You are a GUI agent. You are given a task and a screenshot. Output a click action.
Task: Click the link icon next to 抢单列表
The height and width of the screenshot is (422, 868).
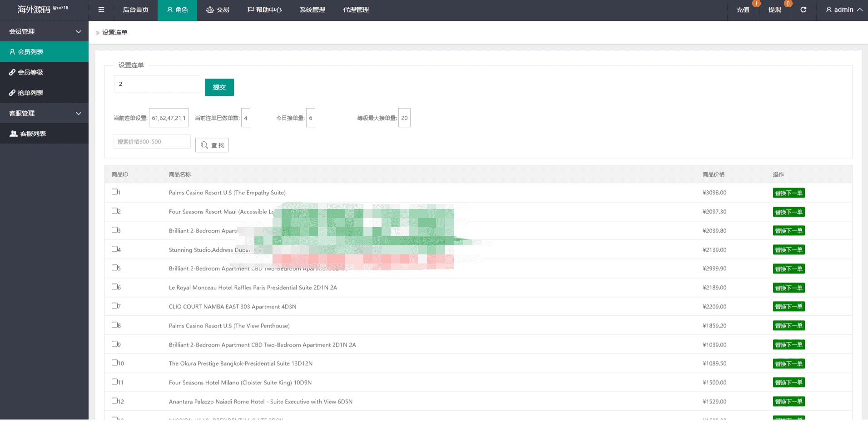(12, 93)
